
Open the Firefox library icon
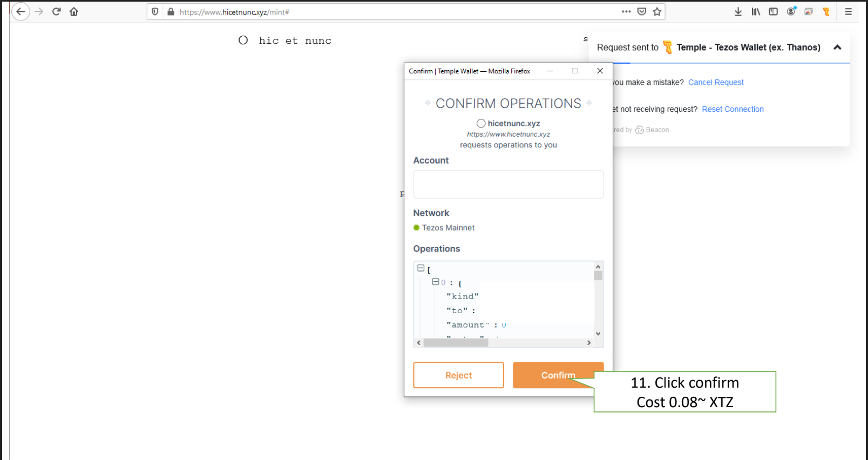(x=756, y=11)
